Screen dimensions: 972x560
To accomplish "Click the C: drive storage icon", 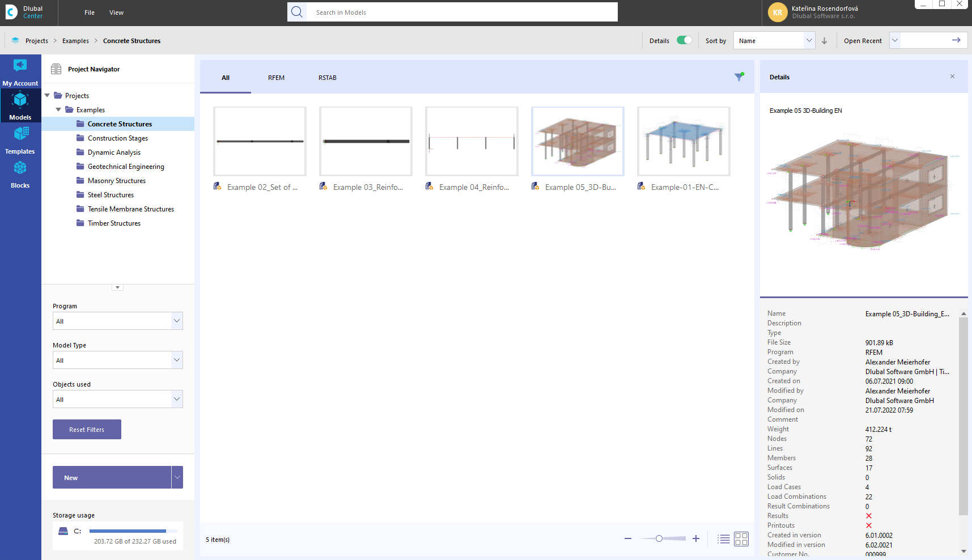I will 63,531.
